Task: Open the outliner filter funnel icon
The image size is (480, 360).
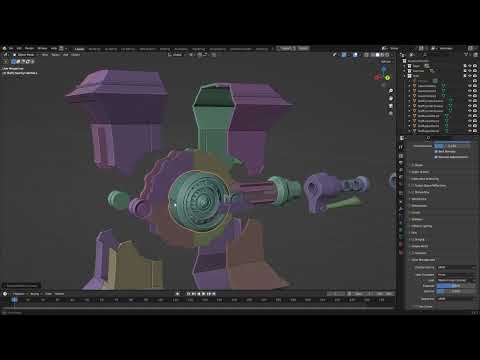Action: coord(467,55)
